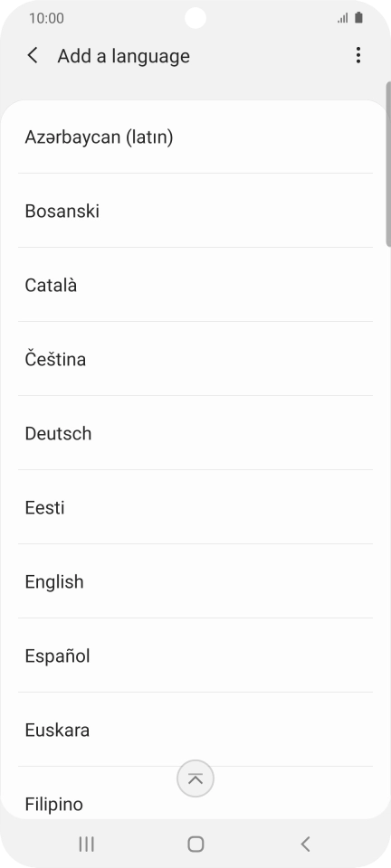Tap the back arrow beside Add a language
Image resolution: width=391 pixels, height=868 pixels.
pos(33,55)
